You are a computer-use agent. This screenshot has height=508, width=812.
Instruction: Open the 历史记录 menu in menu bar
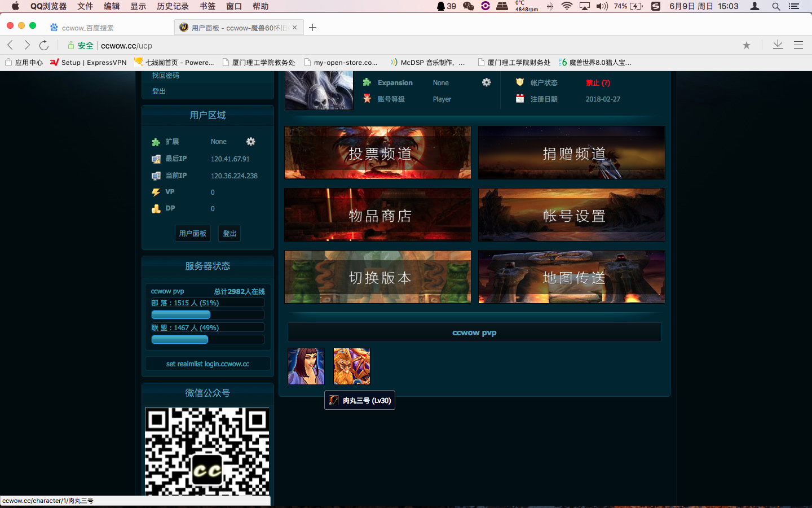point(173,6)
